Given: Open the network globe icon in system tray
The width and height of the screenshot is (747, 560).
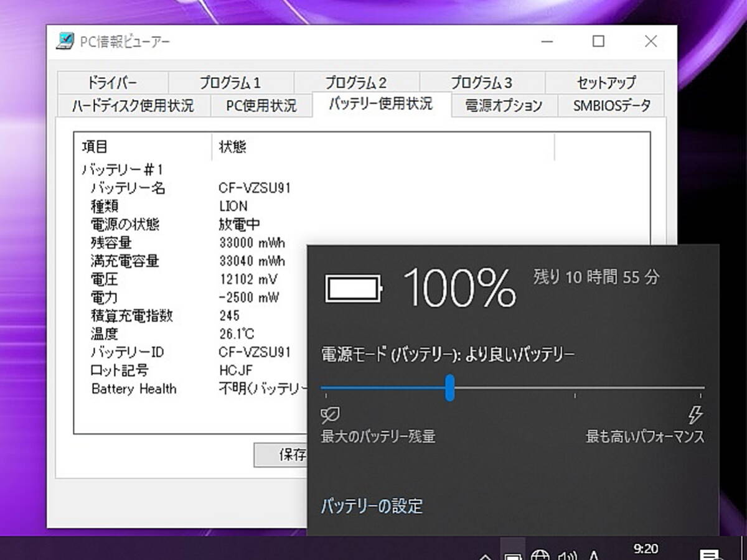Looking at the screenshot, I should [540, 555].
